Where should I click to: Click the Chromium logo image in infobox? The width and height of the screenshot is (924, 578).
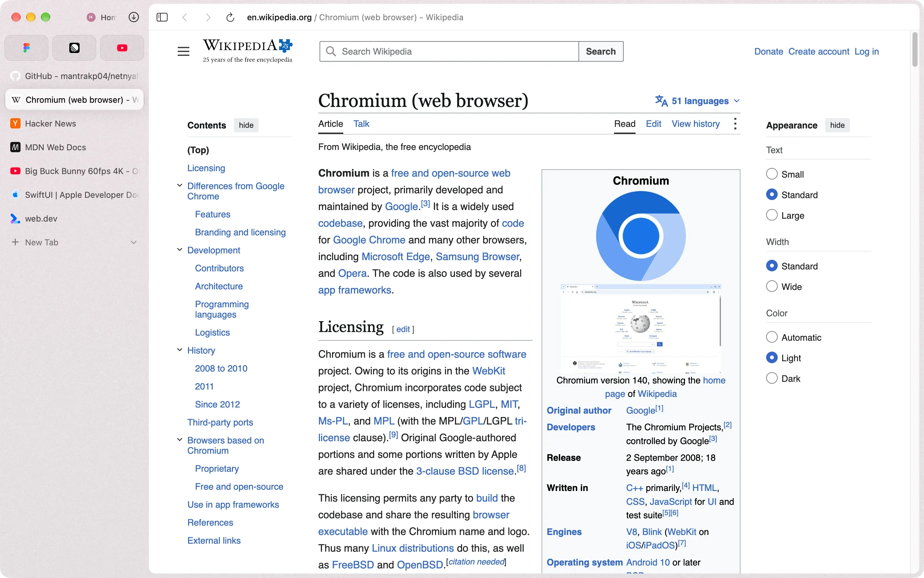click(x=641, y=236)
